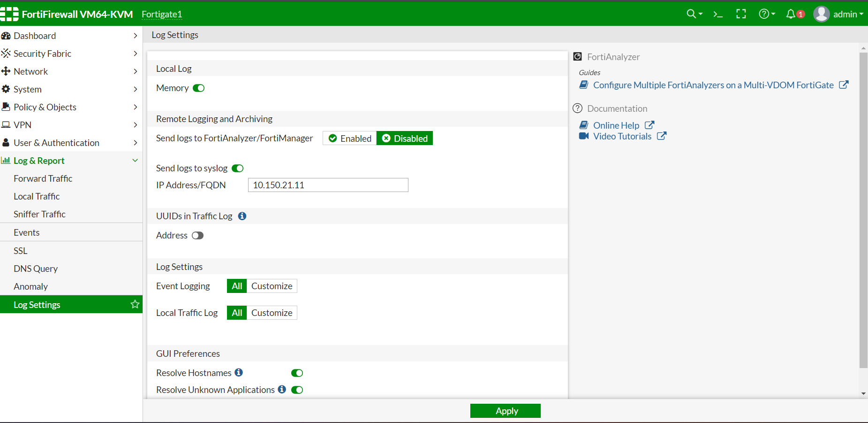Collapse the Log & Report section
The width and height of the screenshot is (868, 423).
[x=135, y=161]
